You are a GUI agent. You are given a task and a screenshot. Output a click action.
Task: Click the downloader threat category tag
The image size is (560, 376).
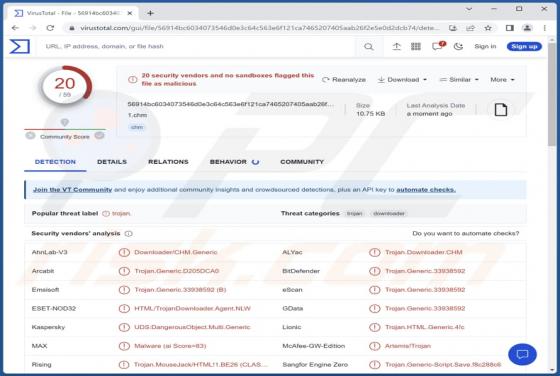click(389, 214)
